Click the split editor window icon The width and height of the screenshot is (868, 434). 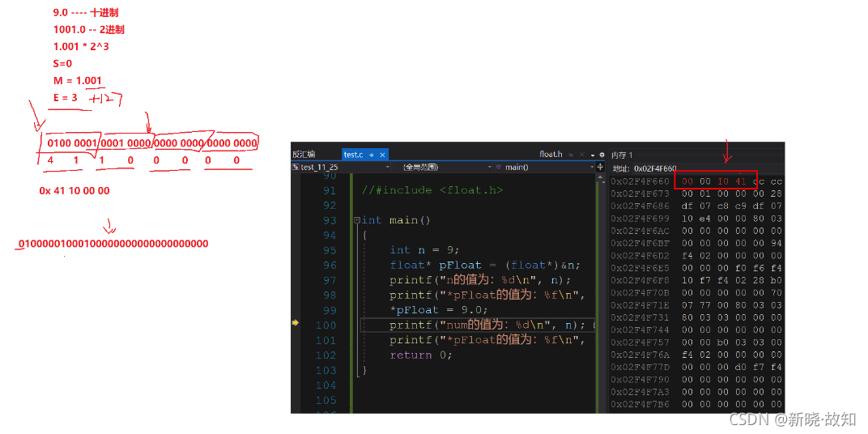tap(600, 167)
